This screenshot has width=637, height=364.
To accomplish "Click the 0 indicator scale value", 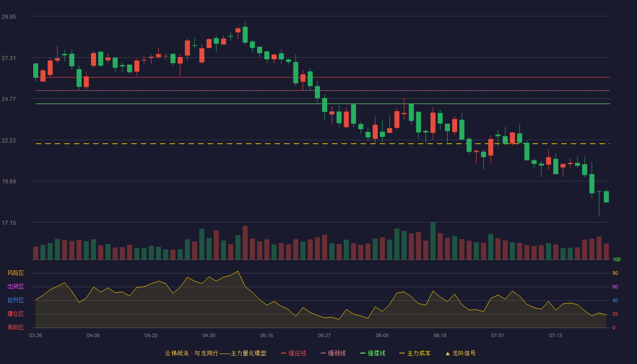I will pyautogui.click(x=614, y=328).
